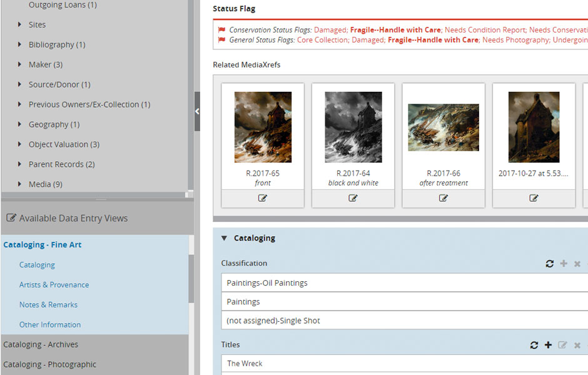Open Cataloging - Photographic view
The image size is (588, 375).
point(49,364)
